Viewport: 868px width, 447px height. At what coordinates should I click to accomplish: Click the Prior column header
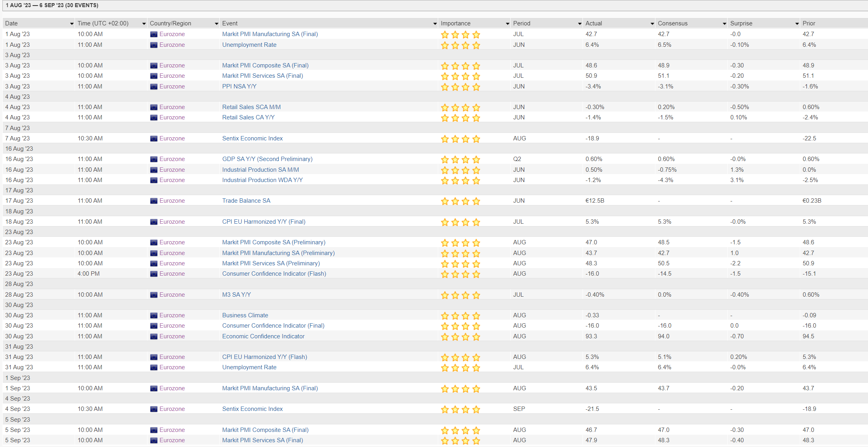click(809, 23)
